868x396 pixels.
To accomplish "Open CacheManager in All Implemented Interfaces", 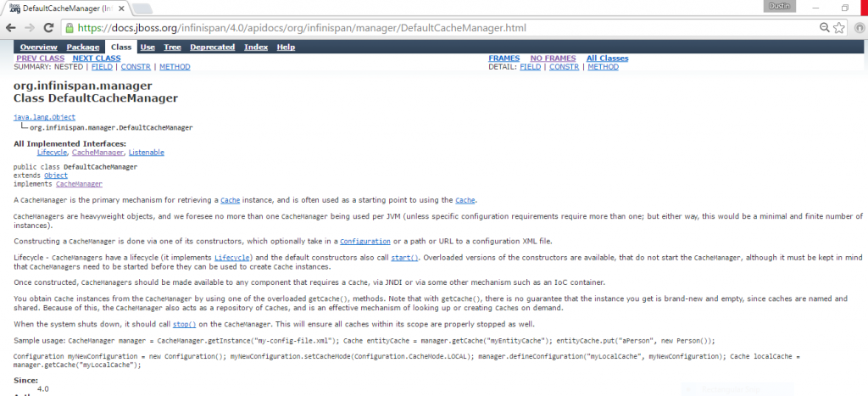I will [x=98, y=153].
